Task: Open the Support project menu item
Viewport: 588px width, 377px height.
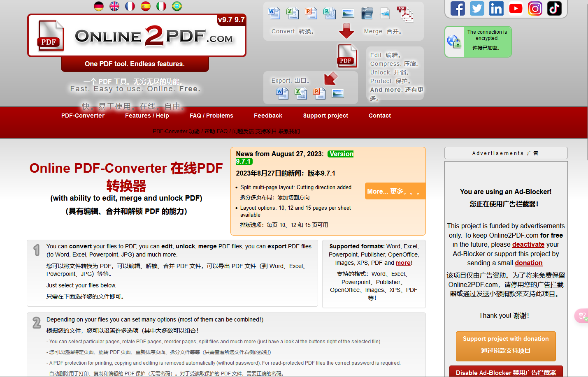Action: [325, 116]
